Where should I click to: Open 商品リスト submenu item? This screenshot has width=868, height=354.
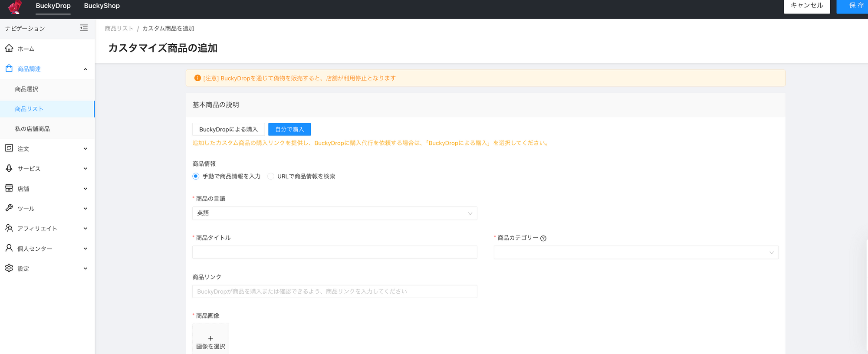pos(47,109)
